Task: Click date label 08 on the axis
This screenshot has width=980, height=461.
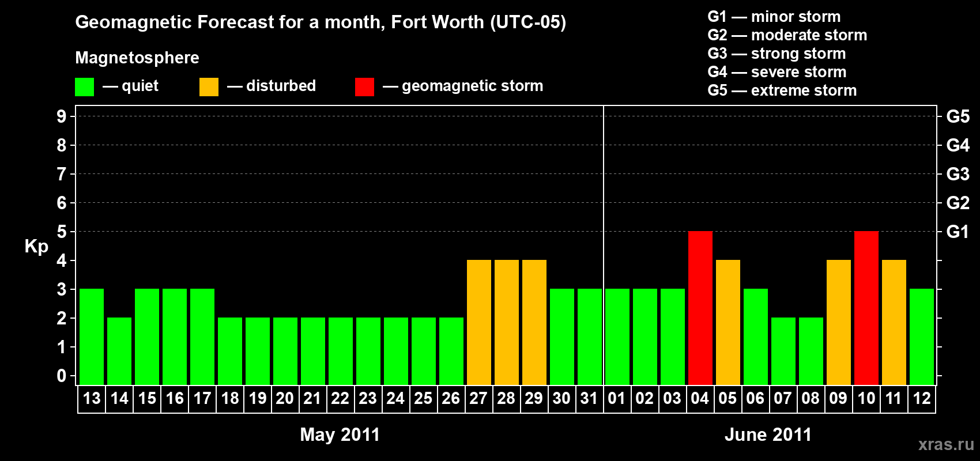Action: (811, 398)
